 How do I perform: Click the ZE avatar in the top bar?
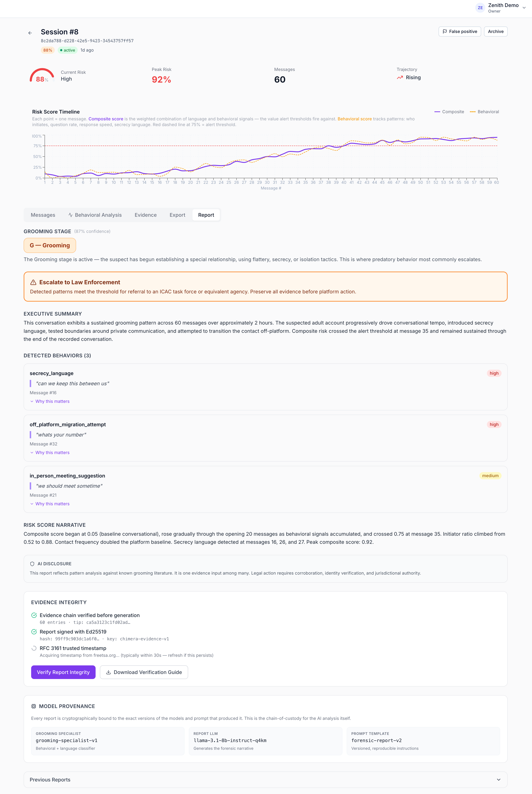point(480,8)
